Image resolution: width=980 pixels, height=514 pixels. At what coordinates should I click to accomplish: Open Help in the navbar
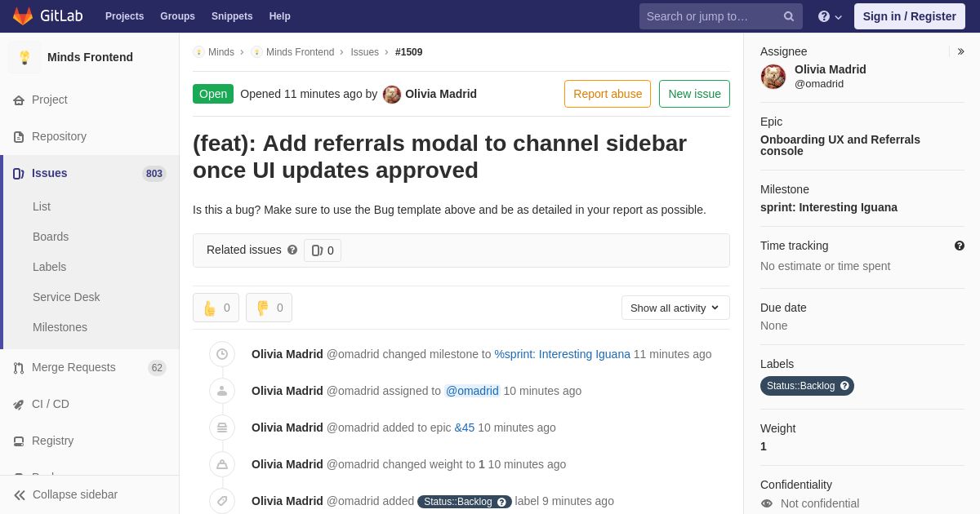[x=280, y=16]
